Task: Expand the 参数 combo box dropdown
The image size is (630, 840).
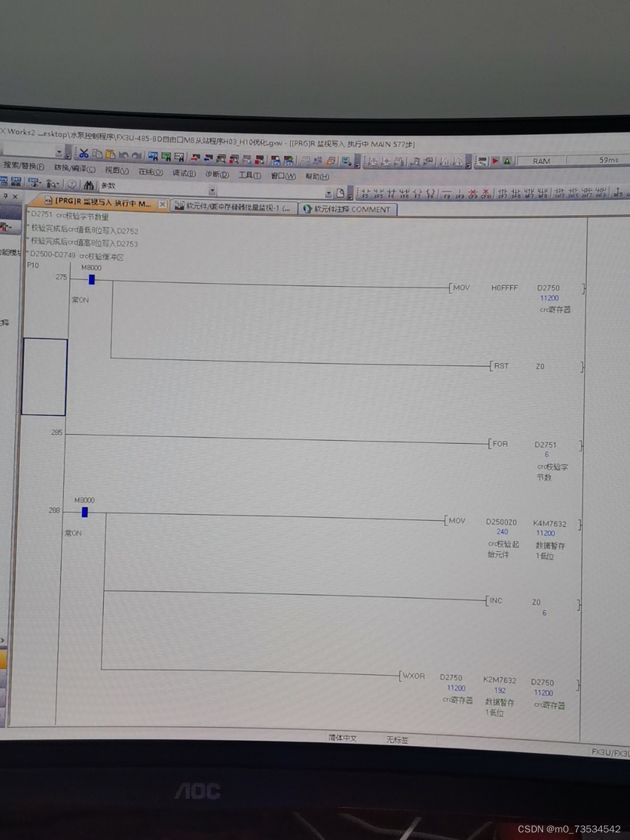Action: [x=212, y=191]
